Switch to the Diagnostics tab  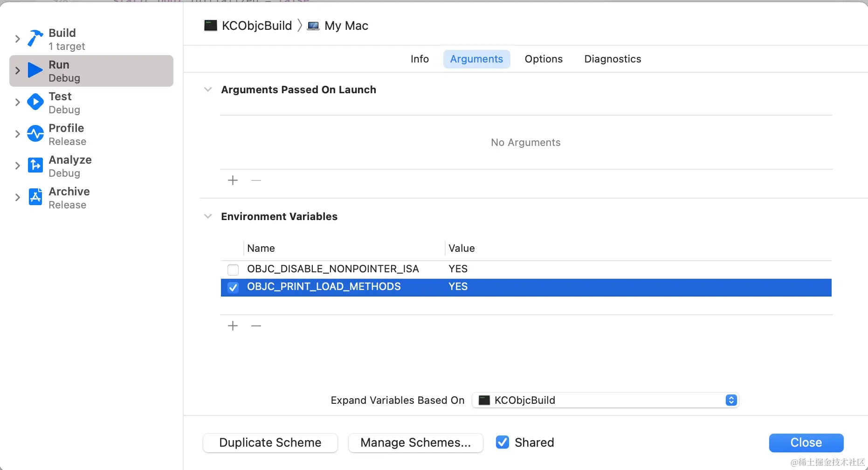pos(612,59)
